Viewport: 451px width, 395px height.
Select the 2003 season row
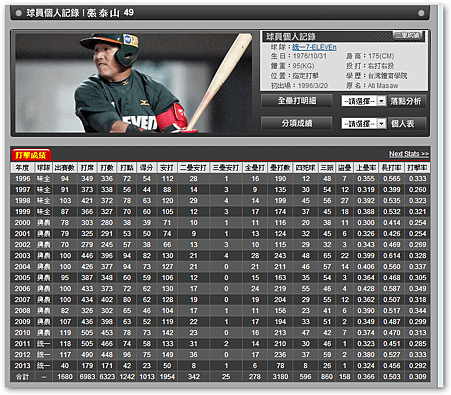220,256
